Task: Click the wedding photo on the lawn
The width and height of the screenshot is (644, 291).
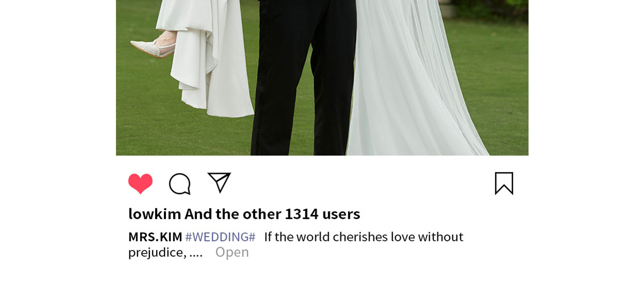Action: point(322,77)
